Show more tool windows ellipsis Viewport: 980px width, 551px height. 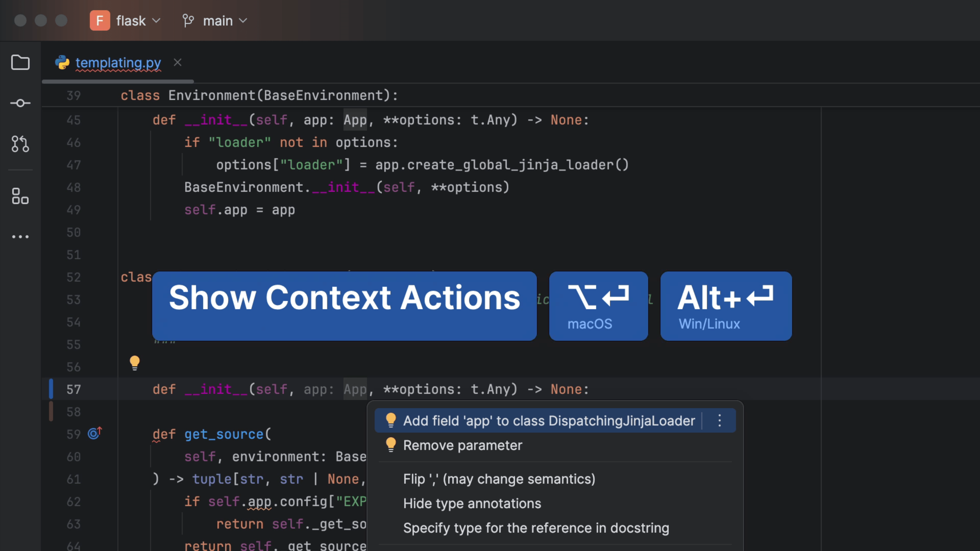[20, 236]
